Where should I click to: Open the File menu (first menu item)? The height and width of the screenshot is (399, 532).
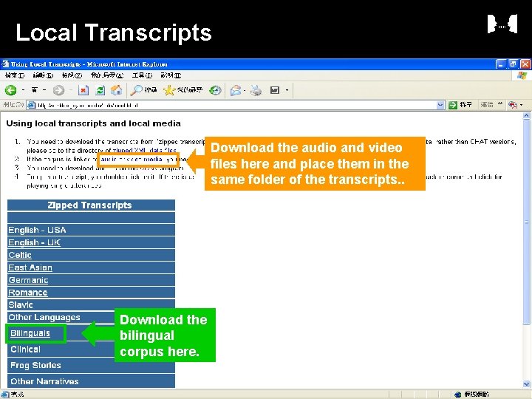[x=15, y=75]
